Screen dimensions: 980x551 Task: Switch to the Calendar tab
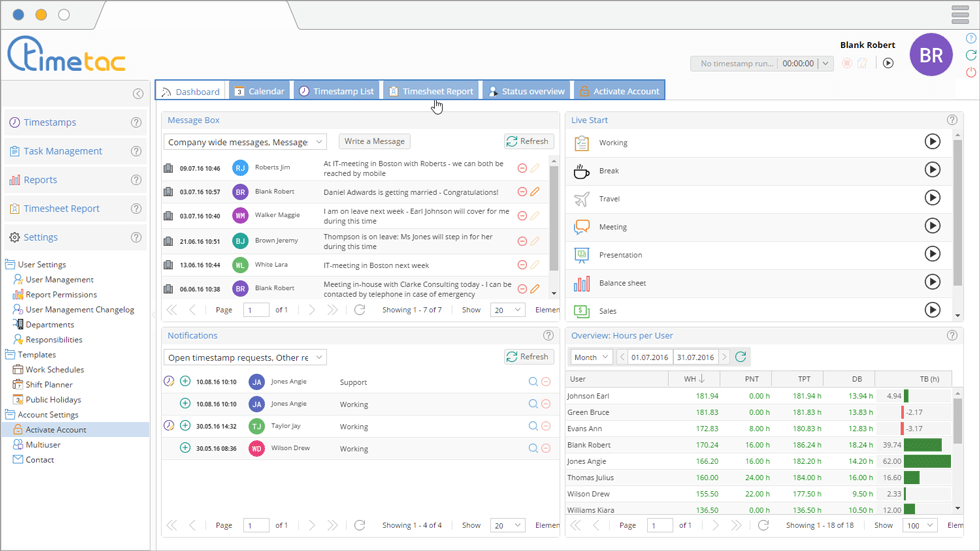259,91
